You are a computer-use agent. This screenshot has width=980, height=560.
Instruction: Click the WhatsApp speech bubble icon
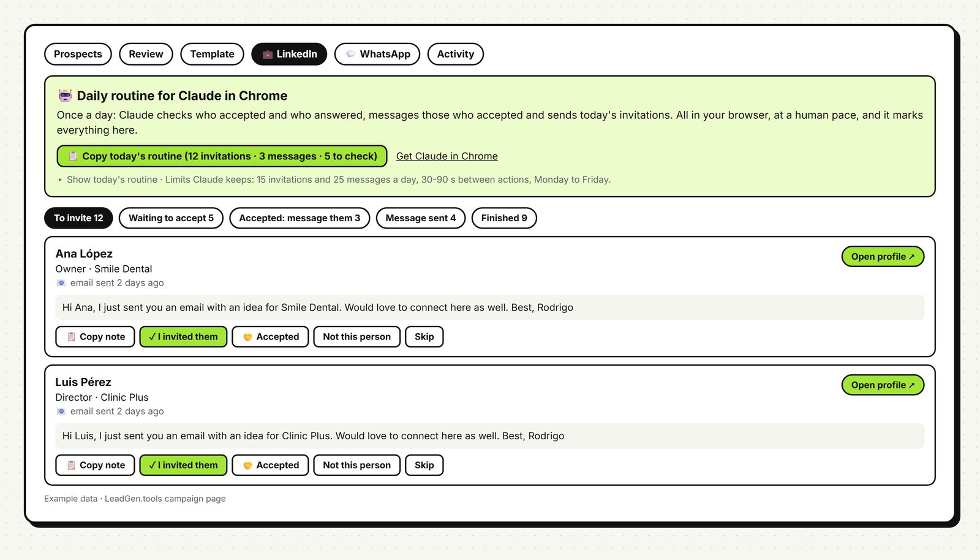click(x=351, y=55)
